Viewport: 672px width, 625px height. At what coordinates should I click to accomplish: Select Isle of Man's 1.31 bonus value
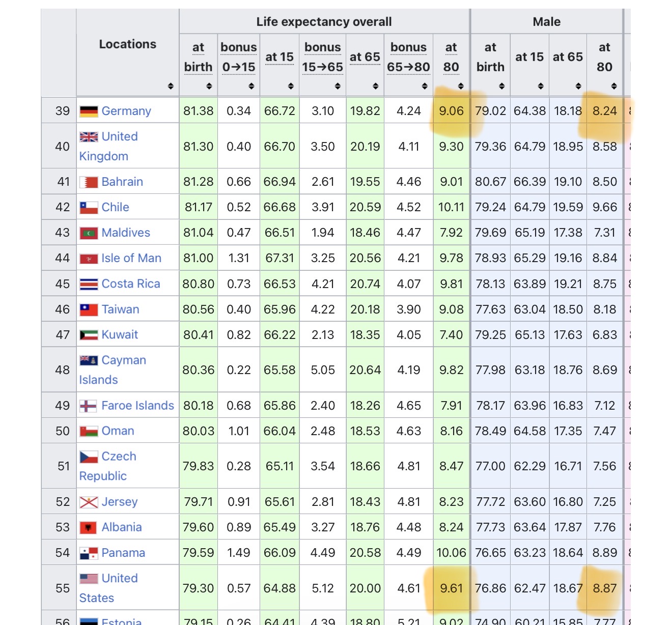point(239,258)
